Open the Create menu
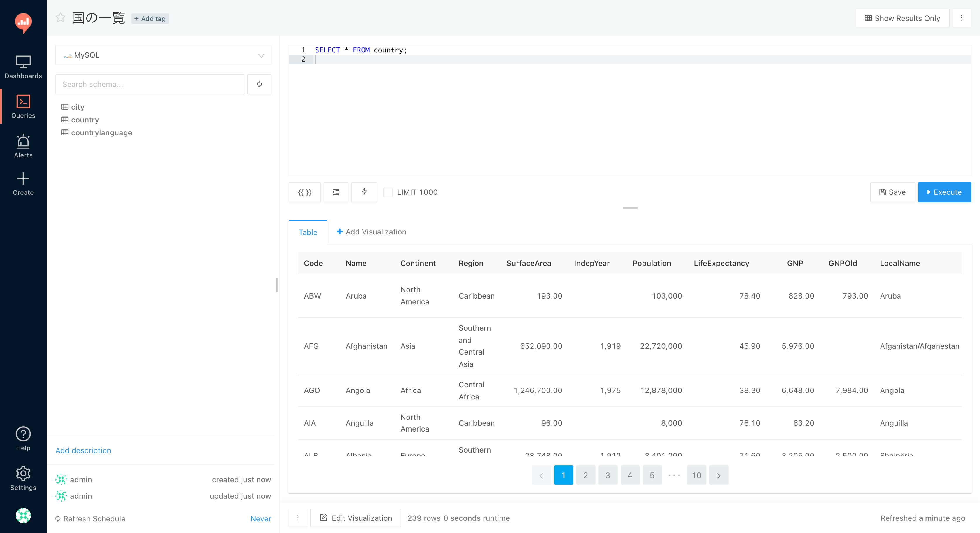The width and height of the screenshot is (980, 533). [x=23, y=184]
